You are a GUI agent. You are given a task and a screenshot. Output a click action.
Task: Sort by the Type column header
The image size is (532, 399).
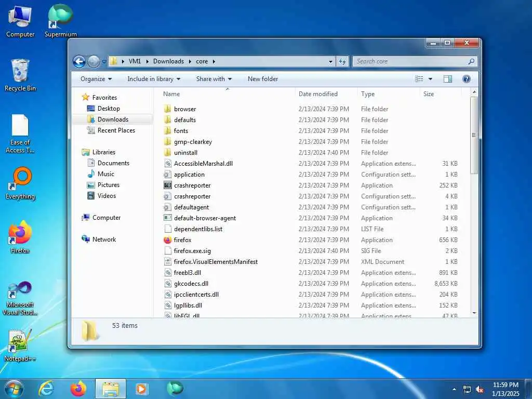tap(368, 94)
